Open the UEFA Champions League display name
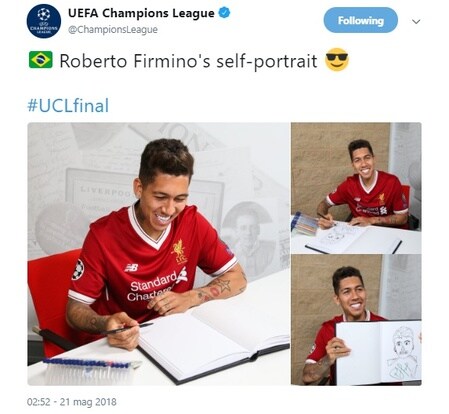Viewport: 449px width, 414px height. 141,13
